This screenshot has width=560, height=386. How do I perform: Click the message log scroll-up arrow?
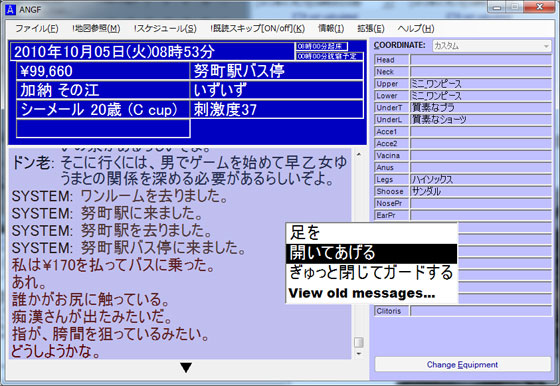point(359,154)
